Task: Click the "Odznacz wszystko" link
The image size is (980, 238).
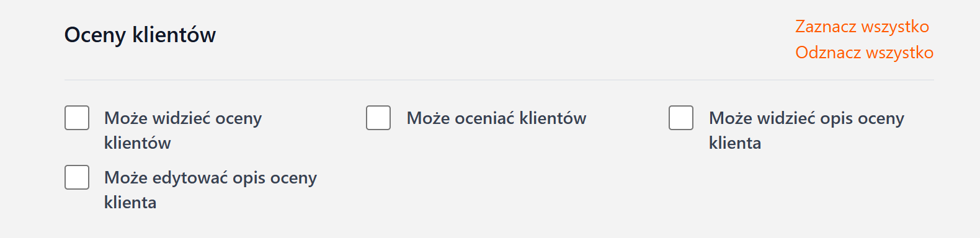Action: 865,53
